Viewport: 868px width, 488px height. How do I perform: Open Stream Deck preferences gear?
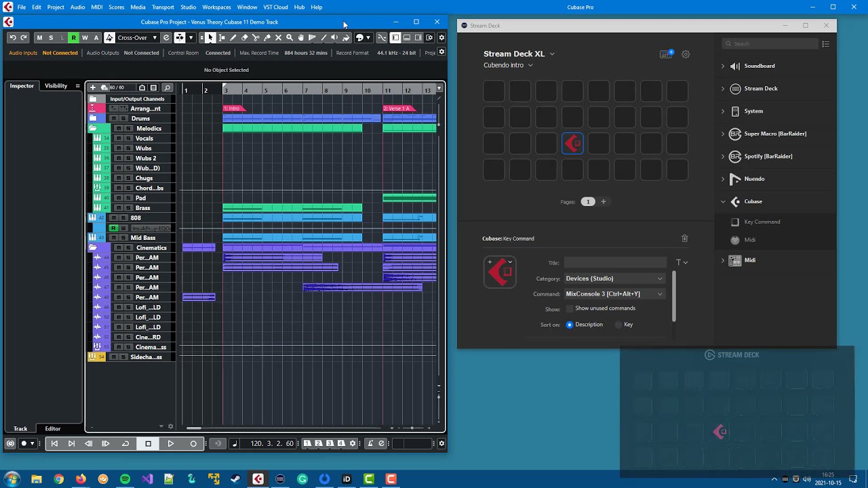click(x=686, y=54)
